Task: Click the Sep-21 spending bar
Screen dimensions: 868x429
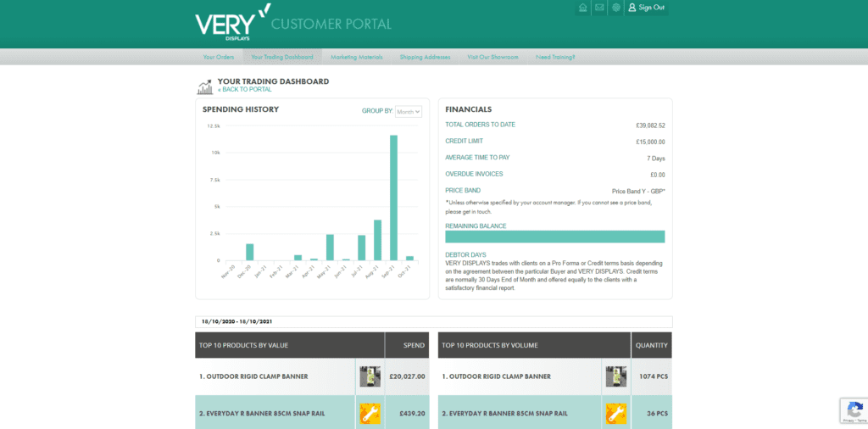Action: (393, 198)
